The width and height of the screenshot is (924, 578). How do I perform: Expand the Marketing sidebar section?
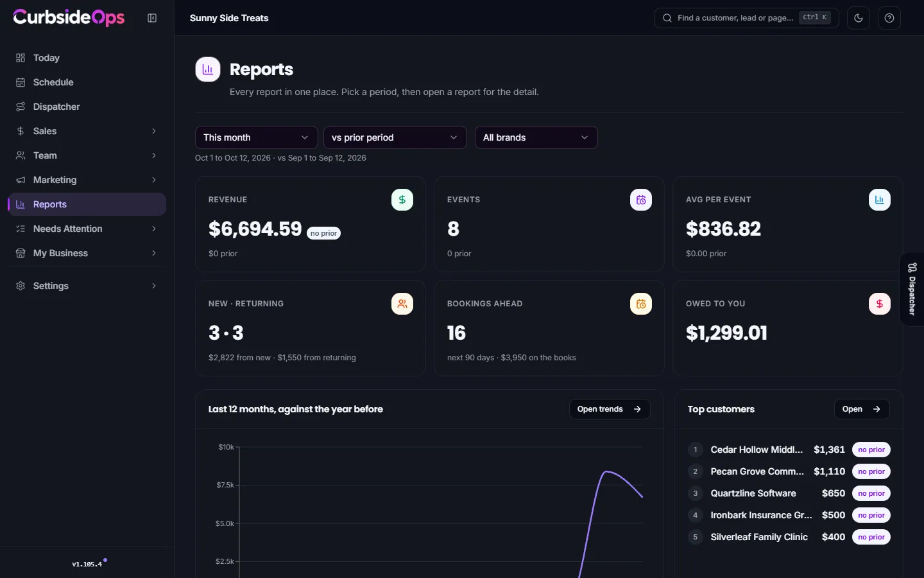[87, 180]
